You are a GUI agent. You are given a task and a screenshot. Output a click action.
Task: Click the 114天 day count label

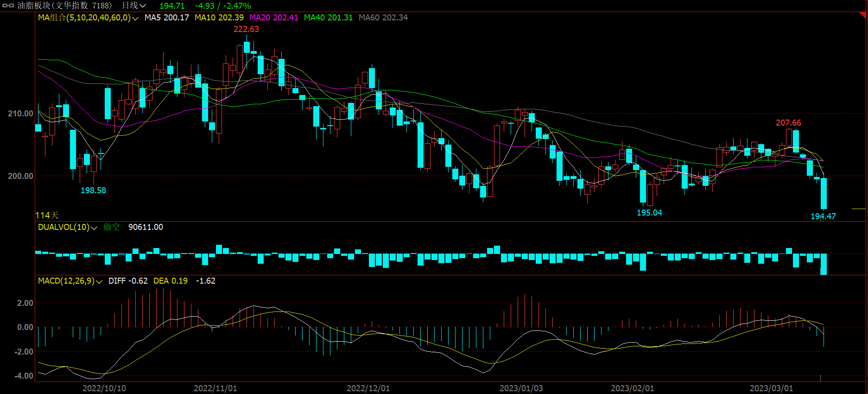(47, 215)
